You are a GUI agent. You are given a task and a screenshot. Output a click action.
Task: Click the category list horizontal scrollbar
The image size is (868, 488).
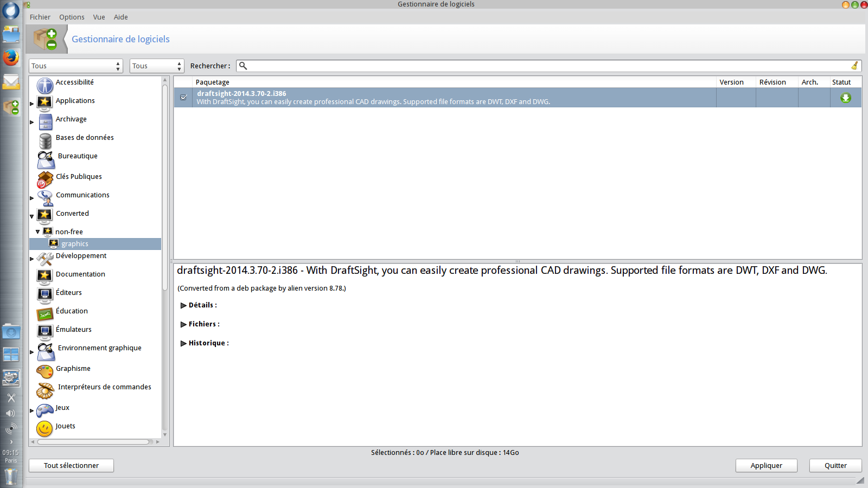(93, 442)
